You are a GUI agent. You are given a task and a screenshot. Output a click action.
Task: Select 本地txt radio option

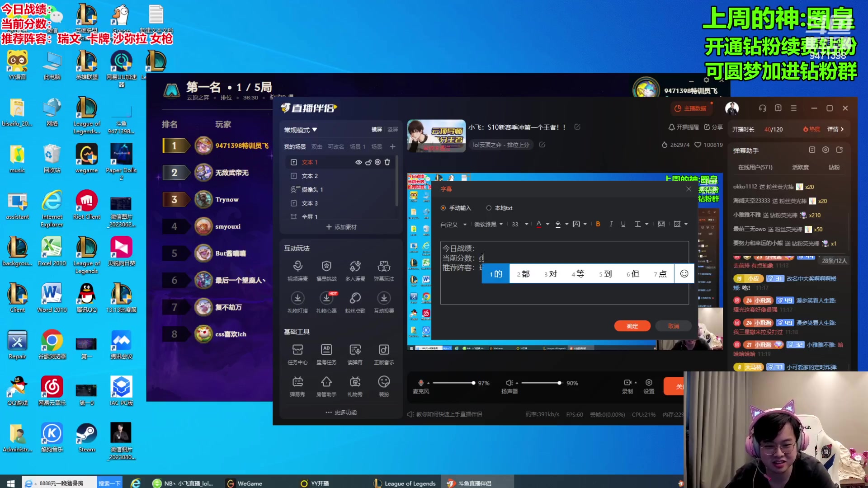click(x=489, y=208)
